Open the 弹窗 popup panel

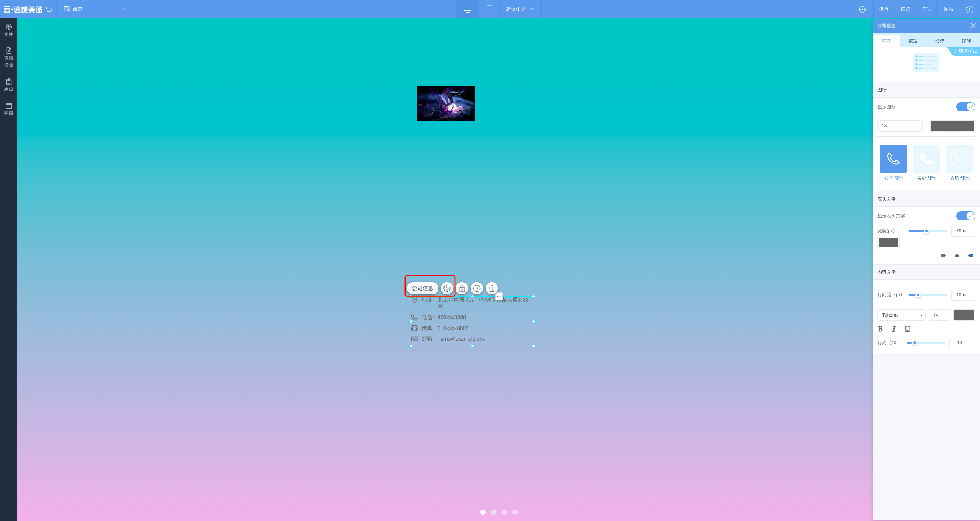pyautogui.click(x=8, y=109)
